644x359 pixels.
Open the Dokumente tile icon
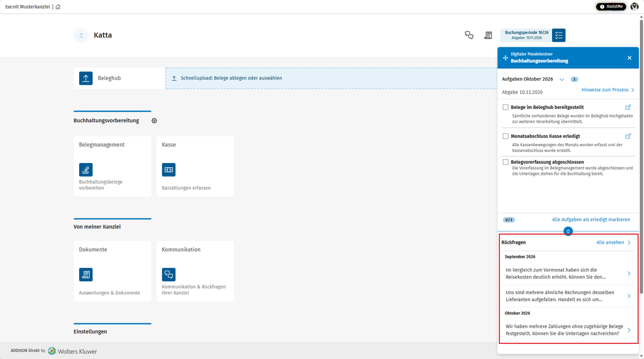pos(86,274)
